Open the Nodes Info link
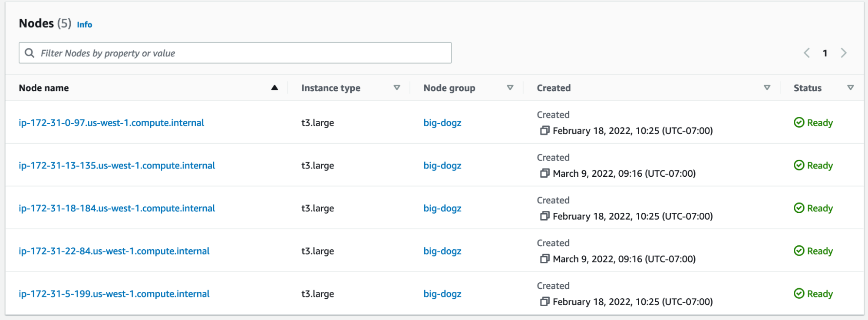The width and height of the screenshot is (868, 320). [84, 25]
